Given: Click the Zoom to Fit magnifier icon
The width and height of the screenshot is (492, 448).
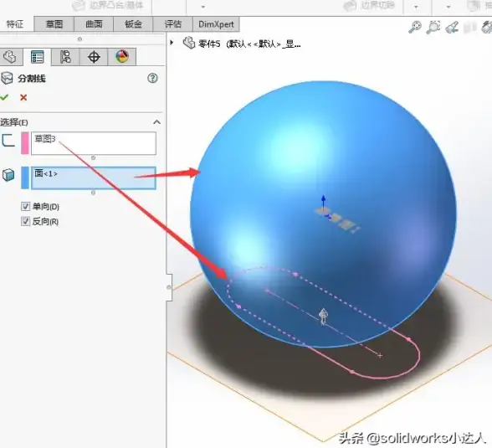Looking at the screenshot, I should (x=415, y=27).
